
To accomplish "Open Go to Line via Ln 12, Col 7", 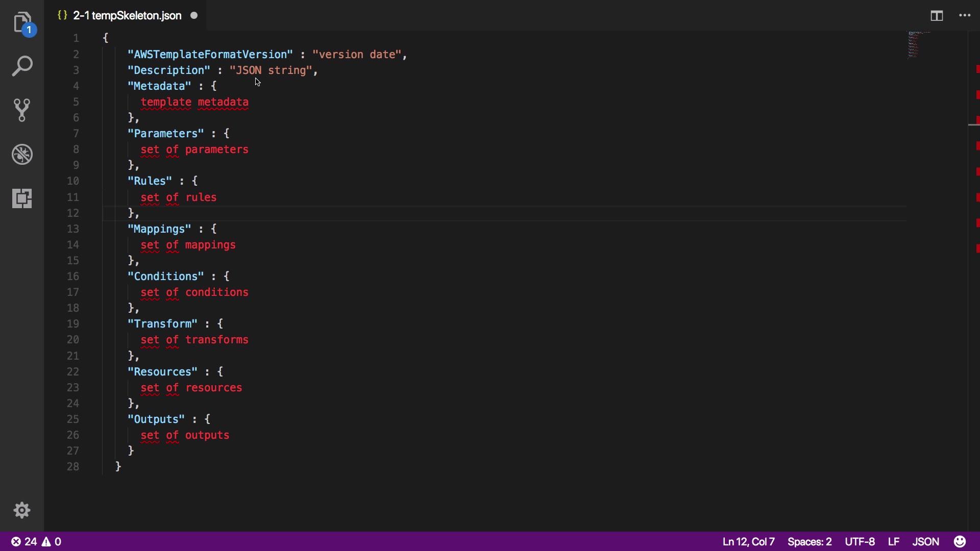I will click(748, 541).
